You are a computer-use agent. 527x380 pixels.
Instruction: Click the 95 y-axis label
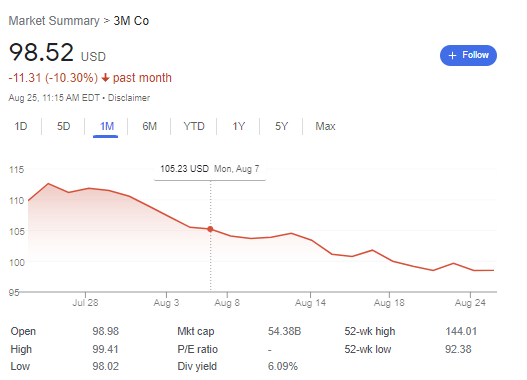[14, 293]
